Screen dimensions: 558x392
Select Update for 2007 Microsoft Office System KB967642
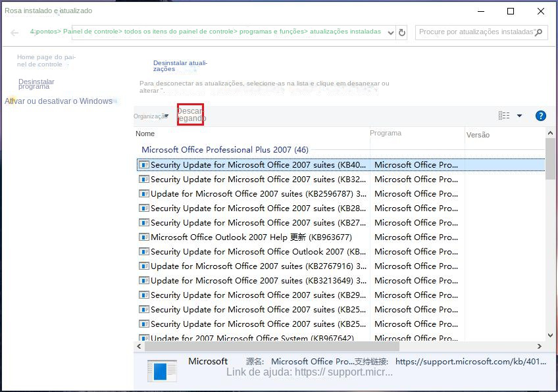pos(341,337)
